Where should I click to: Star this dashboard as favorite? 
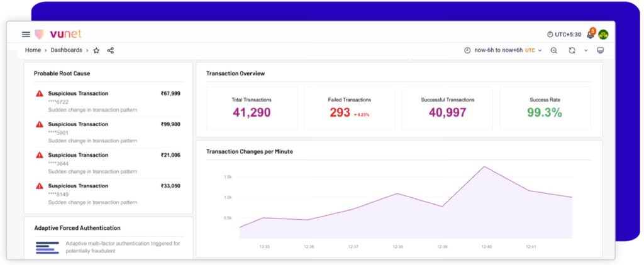pyautogui.click(x=96, y=50)
